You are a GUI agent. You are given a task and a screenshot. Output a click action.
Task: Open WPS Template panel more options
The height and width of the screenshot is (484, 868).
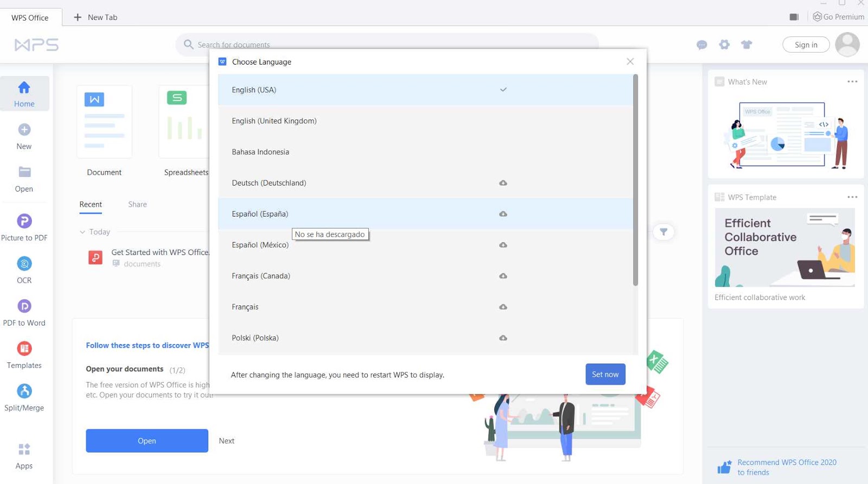pyautogui.click(x=852, y=197)
